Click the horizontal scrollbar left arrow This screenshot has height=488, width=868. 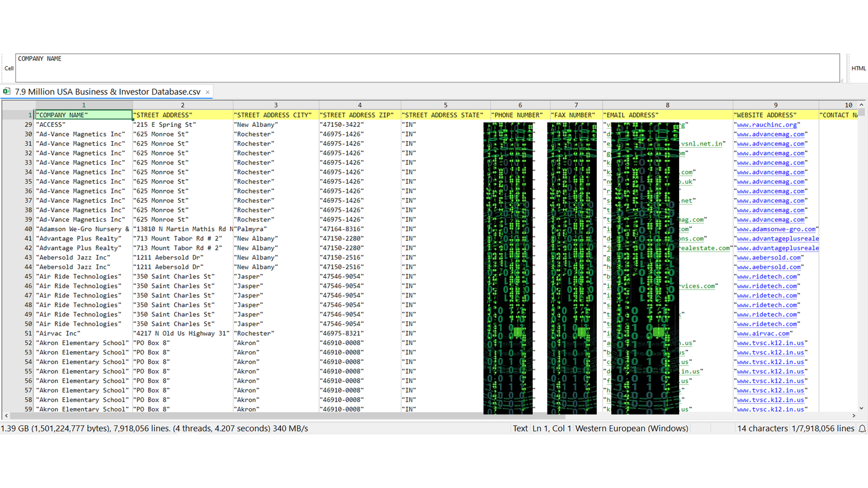[6, 416]
